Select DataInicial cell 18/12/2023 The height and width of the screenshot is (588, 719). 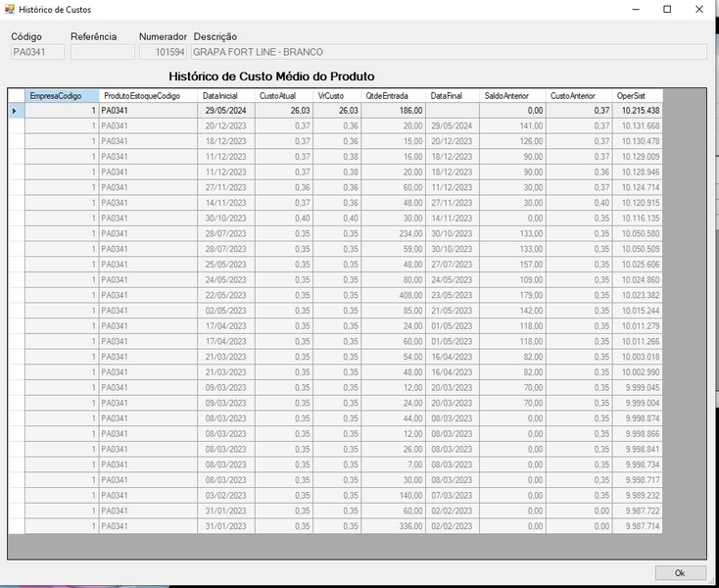click(x=226, y=141)
